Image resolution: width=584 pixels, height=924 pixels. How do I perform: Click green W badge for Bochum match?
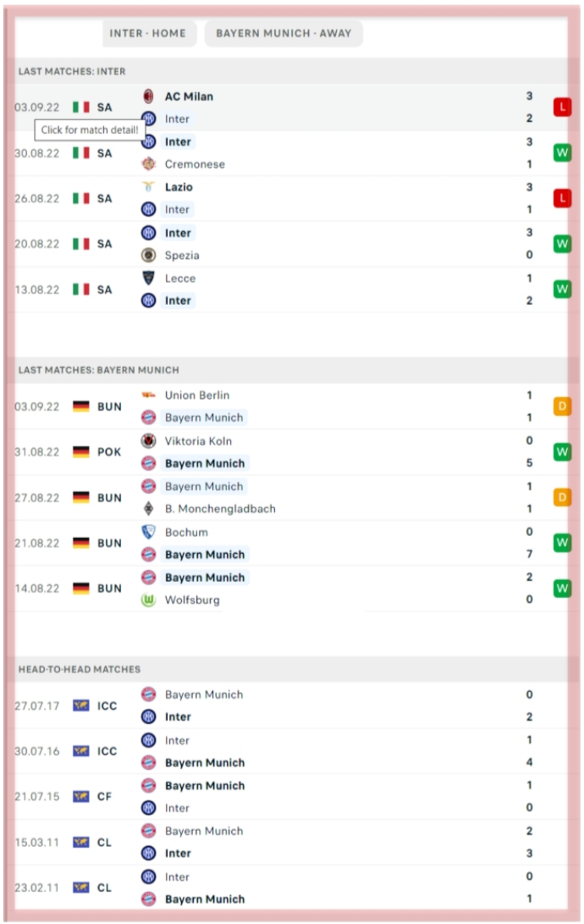point(562,543)
